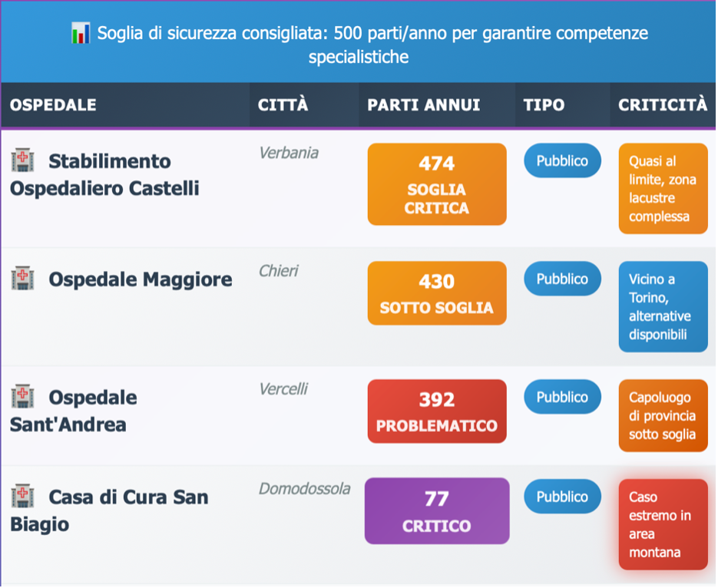
Task: Click the bar chart icon in banner
Action: (x=80, y=34)
